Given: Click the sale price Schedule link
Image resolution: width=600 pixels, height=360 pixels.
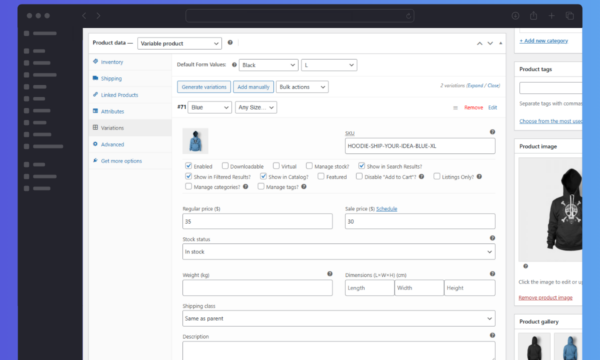Looking at the screenshot, I should point(386,209).
